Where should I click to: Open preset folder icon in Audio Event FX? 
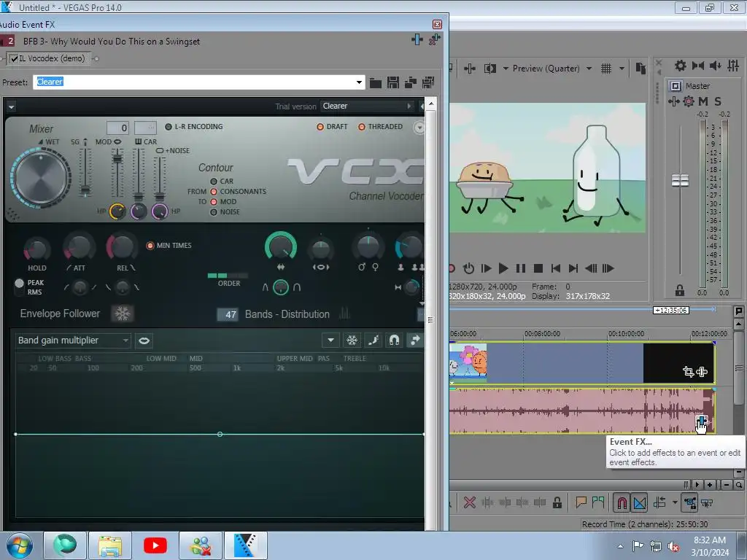point(376,83)
